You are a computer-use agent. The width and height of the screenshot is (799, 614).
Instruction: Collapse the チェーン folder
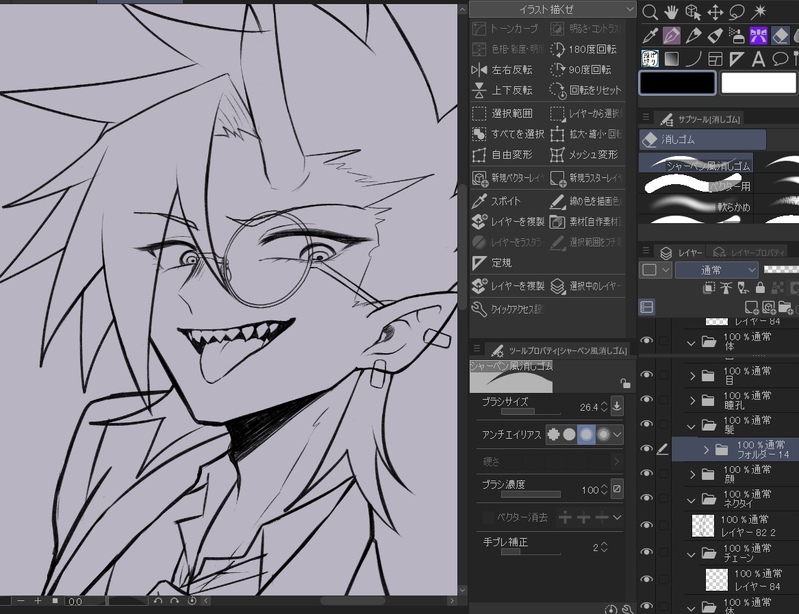(691, 554)
